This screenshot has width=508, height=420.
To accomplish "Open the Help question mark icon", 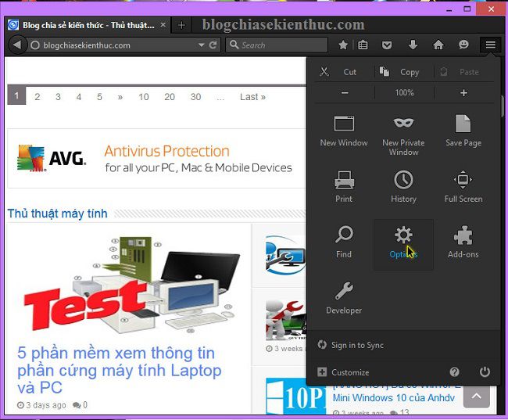I will 454,372.
